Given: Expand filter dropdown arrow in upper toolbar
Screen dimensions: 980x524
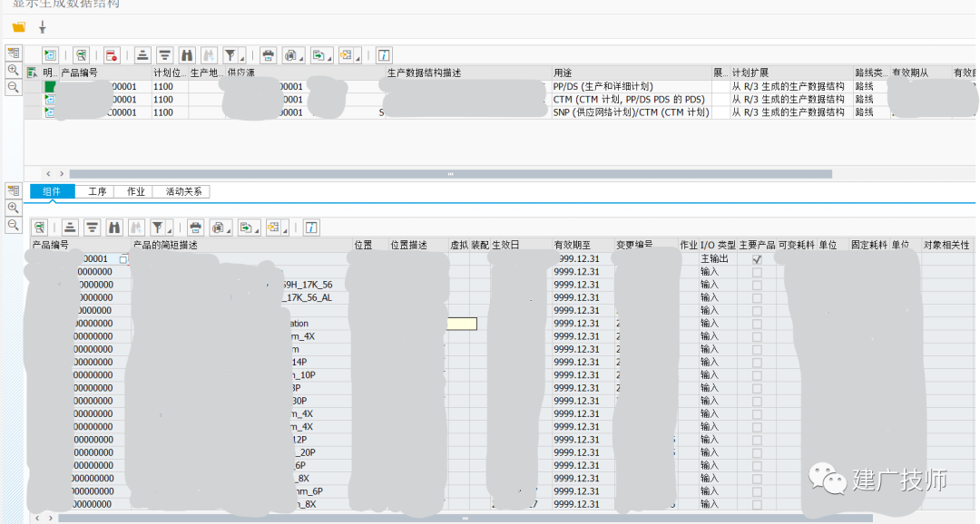Looking at the screenshot, I should [x=242, y=58].
